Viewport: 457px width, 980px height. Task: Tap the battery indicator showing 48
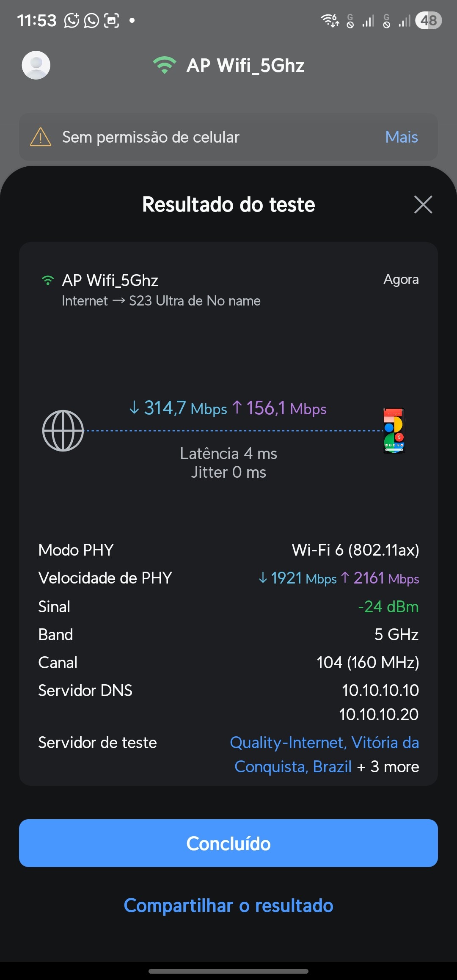tap(428, 20)
